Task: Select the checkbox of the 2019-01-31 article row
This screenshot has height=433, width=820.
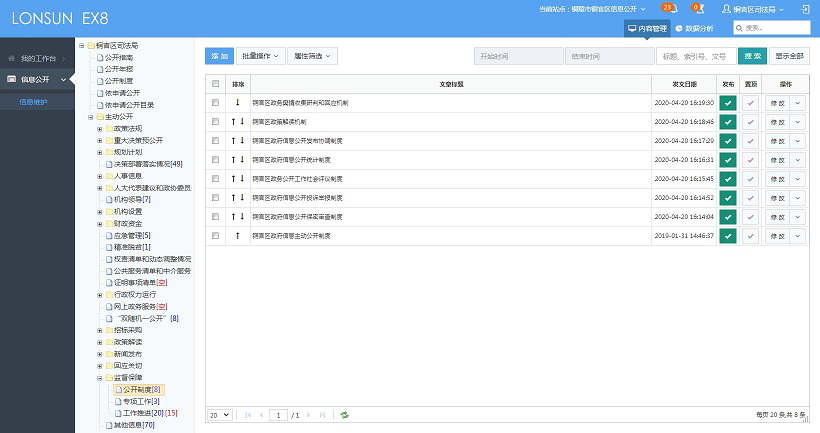Action: click(215, 235)
